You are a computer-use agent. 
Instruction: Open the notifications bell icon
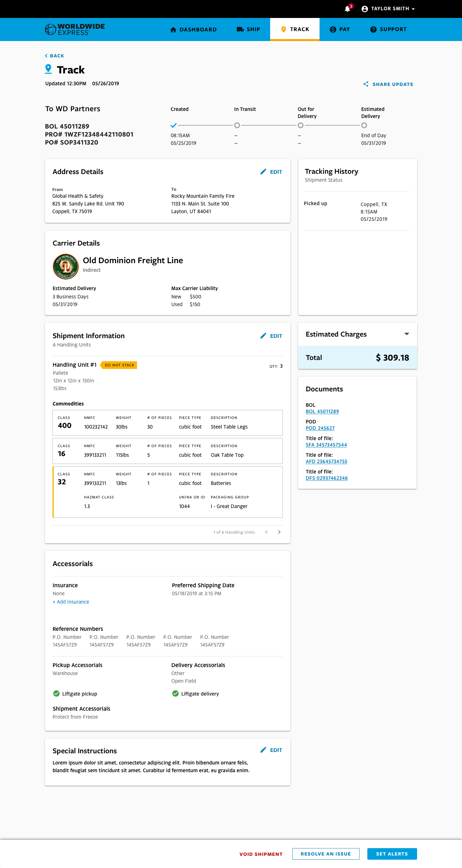pos(347,9)
